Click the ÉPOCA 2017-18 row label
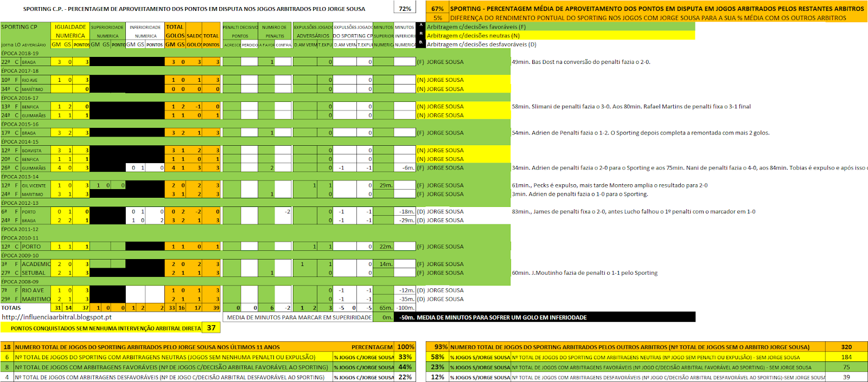Viewport: 868px width, 382px height. pos(20,71)
